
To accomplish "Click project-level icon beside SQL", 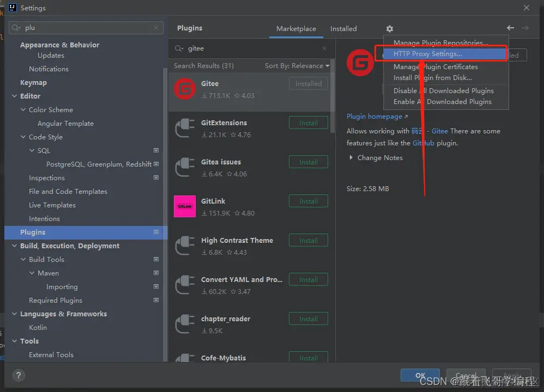I will tap(156, 150).
